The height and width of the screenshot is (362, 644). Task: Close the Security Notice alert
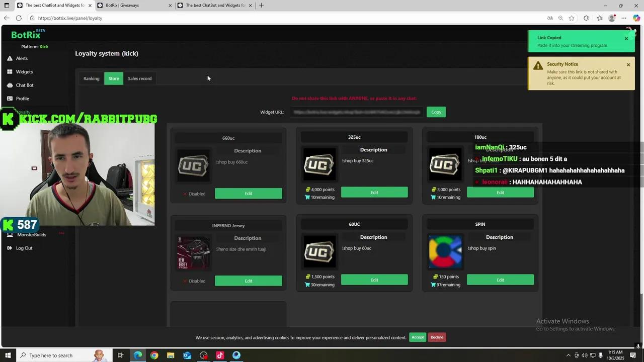pyautogui.click(x=628, y=65)
